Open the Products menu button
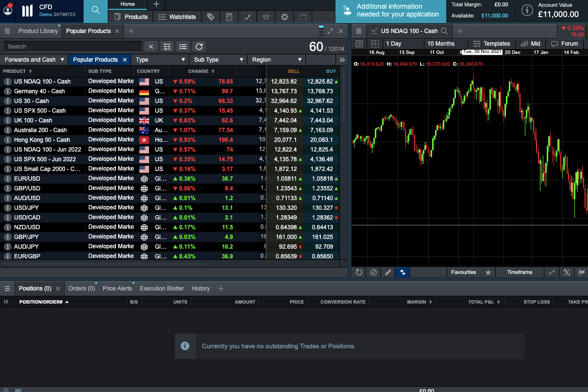Screen dimensions: 588x392 coord(131,17)
